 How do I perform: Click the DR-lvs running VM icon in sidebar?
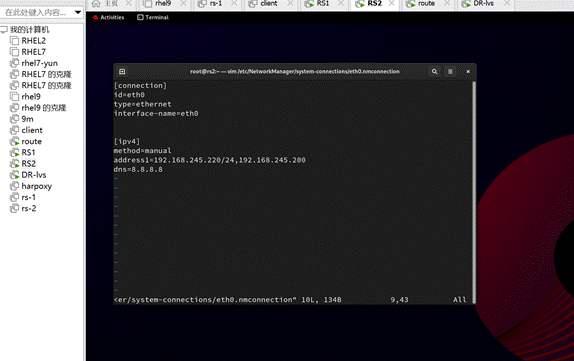[14, 175]
